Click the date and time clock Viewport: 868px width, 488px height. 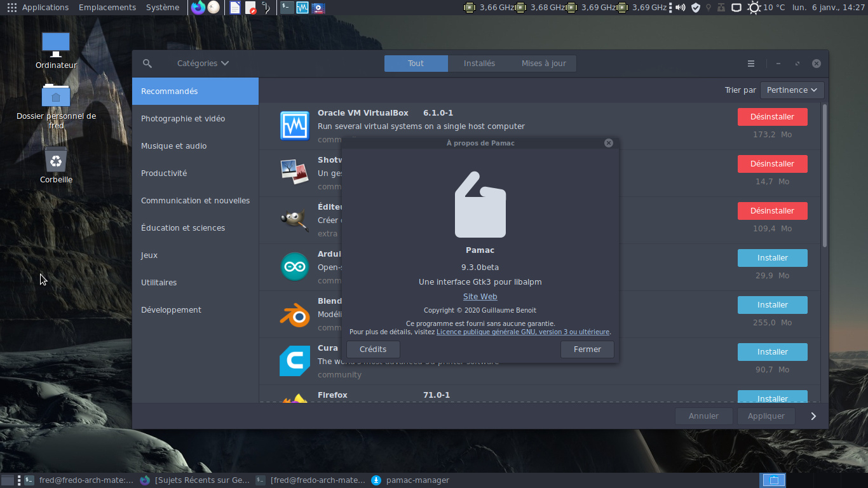[x=828, y=8]
